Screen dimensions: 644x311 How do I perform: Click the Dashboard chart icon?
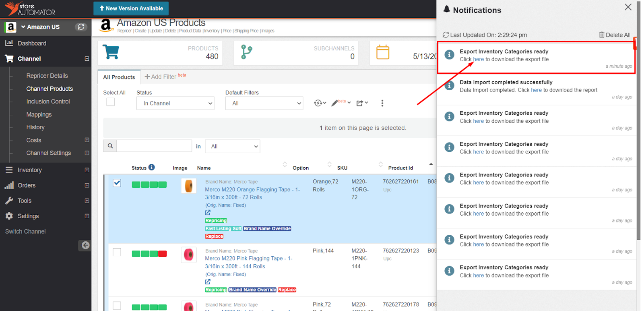pos(9,43)
